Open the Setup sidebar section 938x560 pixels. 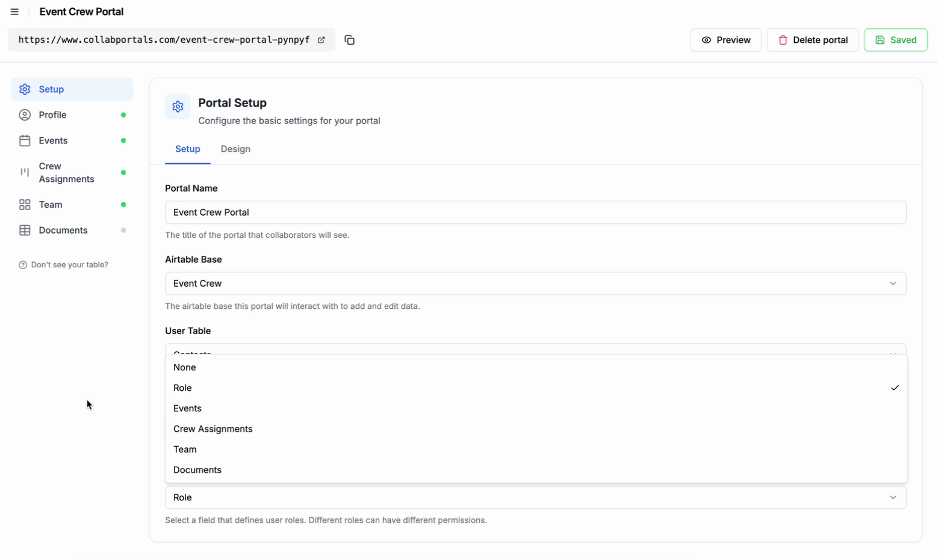coord(72,89)
